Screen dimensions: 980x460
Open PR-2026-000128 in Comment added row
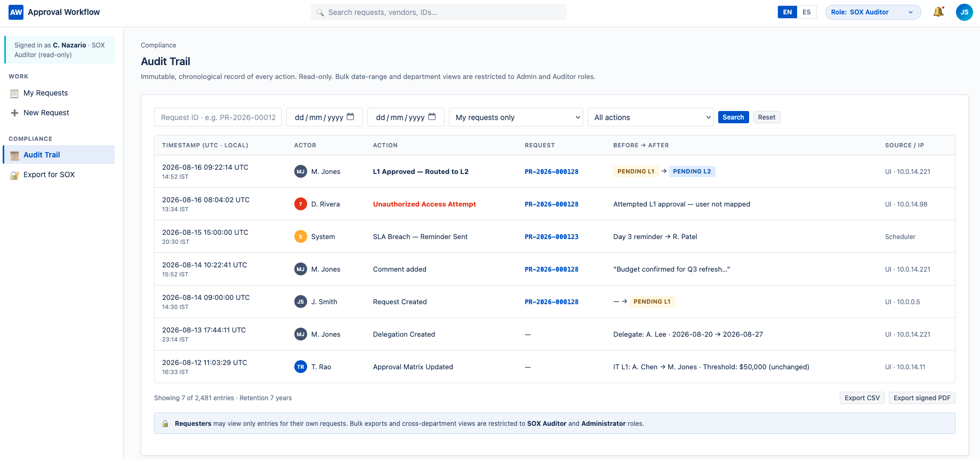551,269
